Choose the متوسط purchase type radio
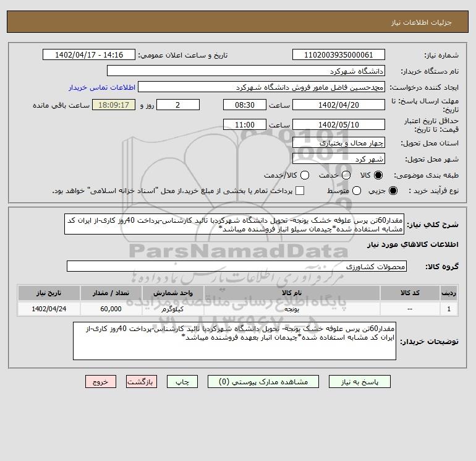Image resolution: width=476 pixels, height=461 pixels. point(357,191)
